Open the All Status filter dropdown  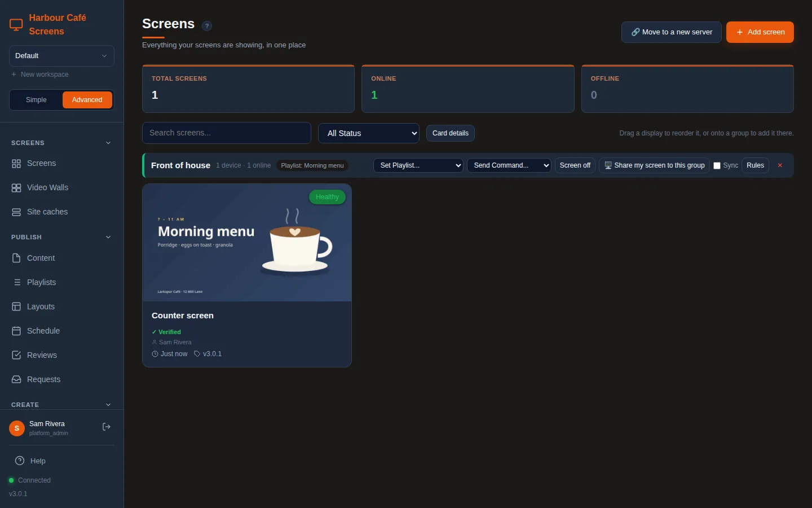(369, 133)
